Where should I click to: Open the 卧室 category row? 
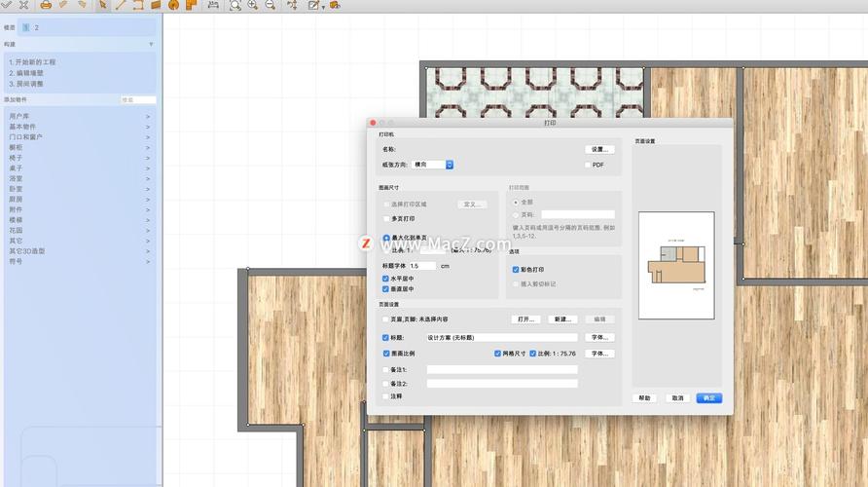pos(80,189)
